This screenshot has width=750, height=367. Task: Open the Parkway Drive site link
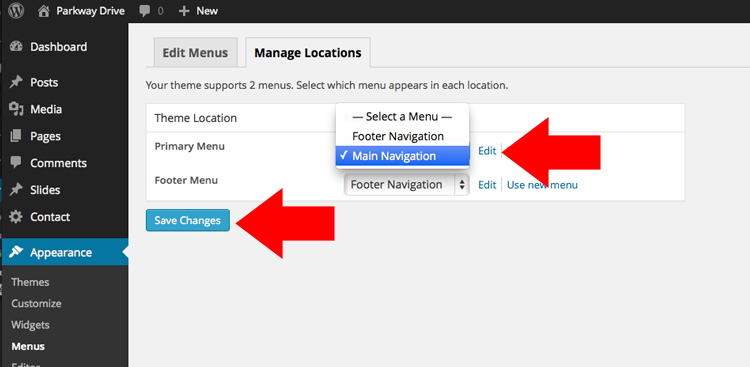[91, 11]
